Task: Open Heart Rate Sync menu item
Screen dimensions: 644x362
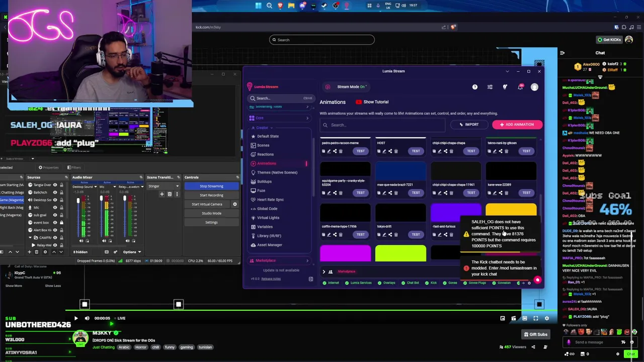Action: coord(271,200)
